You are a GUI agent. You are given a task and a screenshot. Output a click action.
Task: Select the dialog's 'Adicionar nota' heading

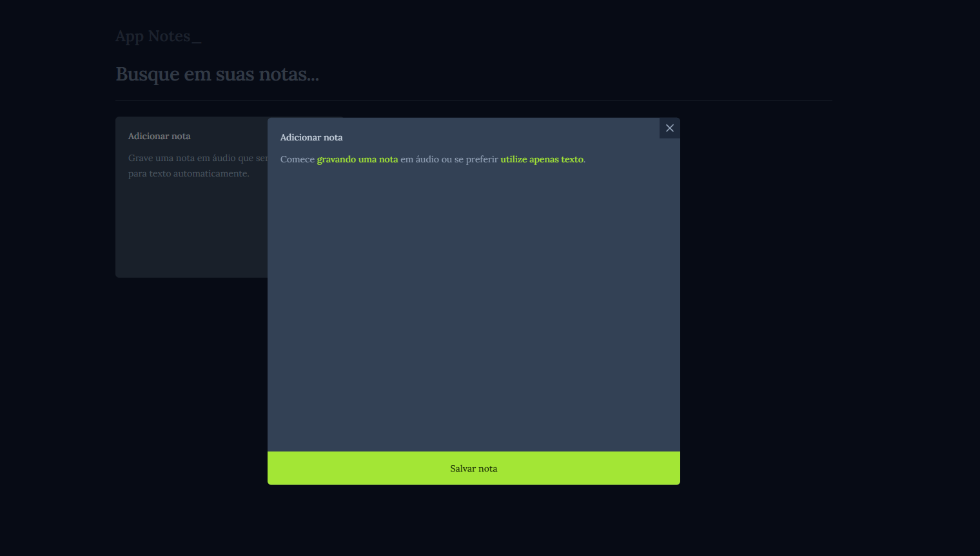(311, 137)
